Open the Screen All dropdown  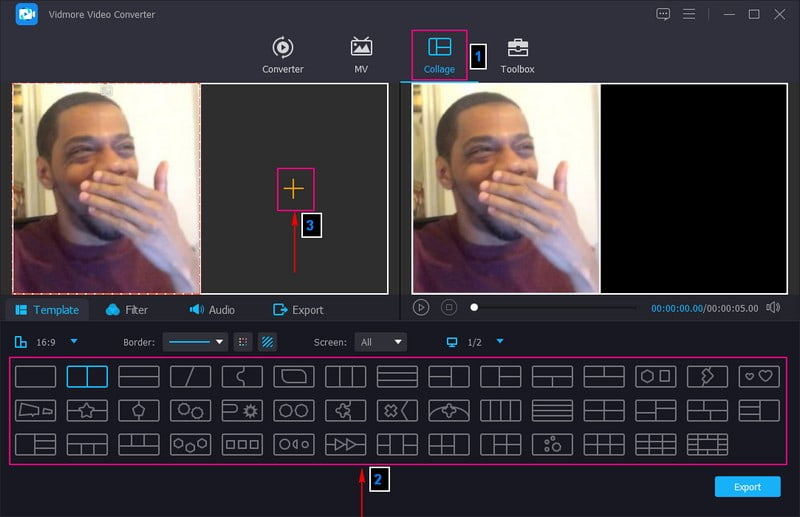click(x=382, y=342)
